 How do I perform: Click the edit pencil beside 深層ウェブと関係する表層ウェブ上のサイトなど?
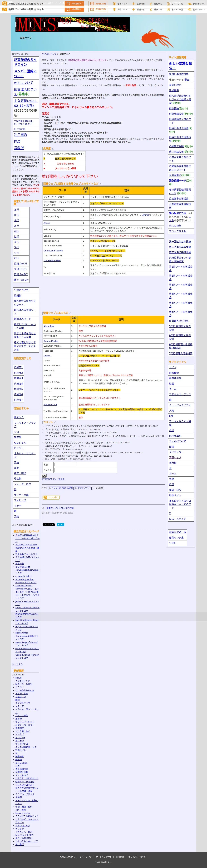[100, 184]
